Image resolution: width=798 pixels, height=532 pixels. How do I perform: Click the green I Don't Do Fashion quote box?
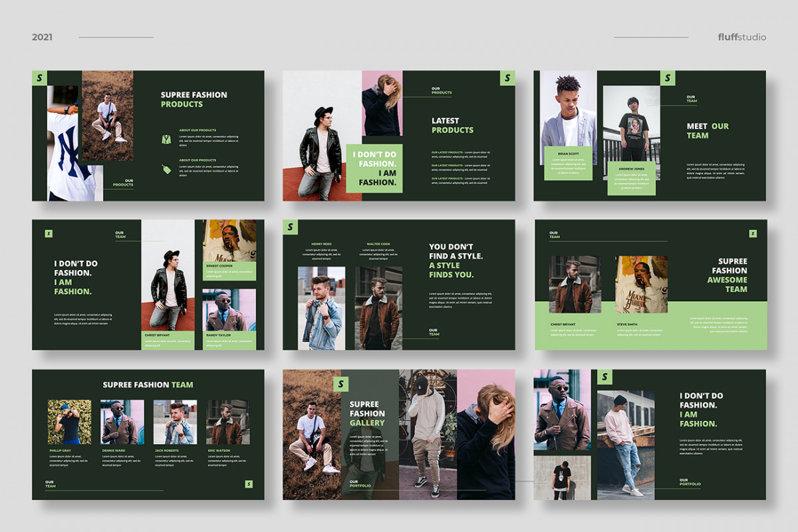376,166
